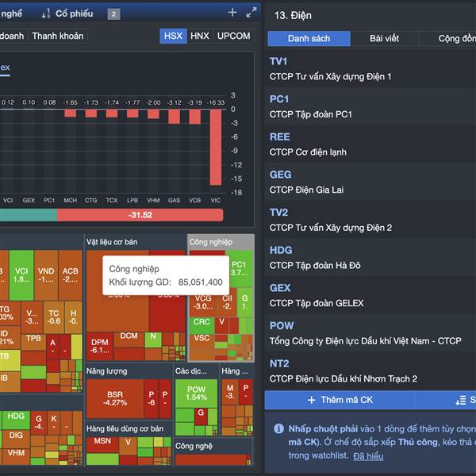Switch to the Bài viết tab

coord(384,39)
